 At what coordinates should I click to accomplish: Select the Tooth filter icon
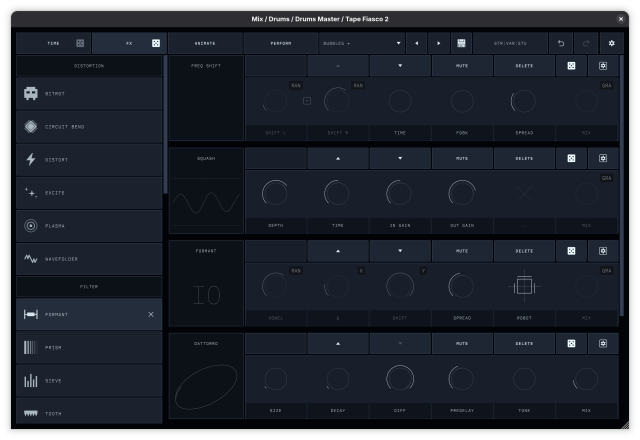(31, 413)
